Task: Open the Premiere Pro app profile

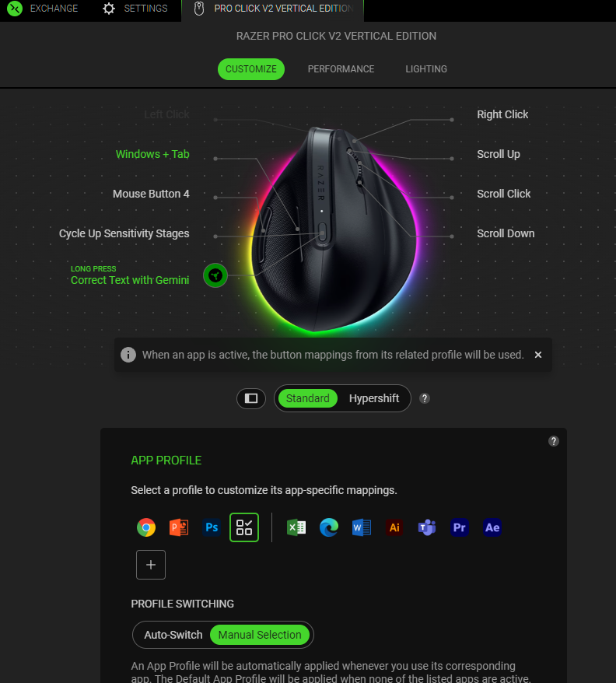Action: [460, 527]
